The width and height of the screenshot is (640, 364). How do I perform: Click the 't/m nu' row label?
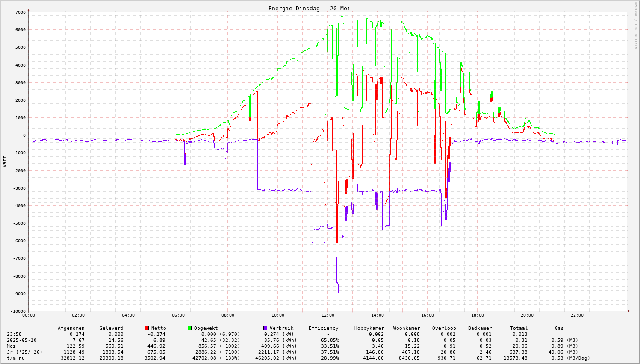tap(15, 358)
